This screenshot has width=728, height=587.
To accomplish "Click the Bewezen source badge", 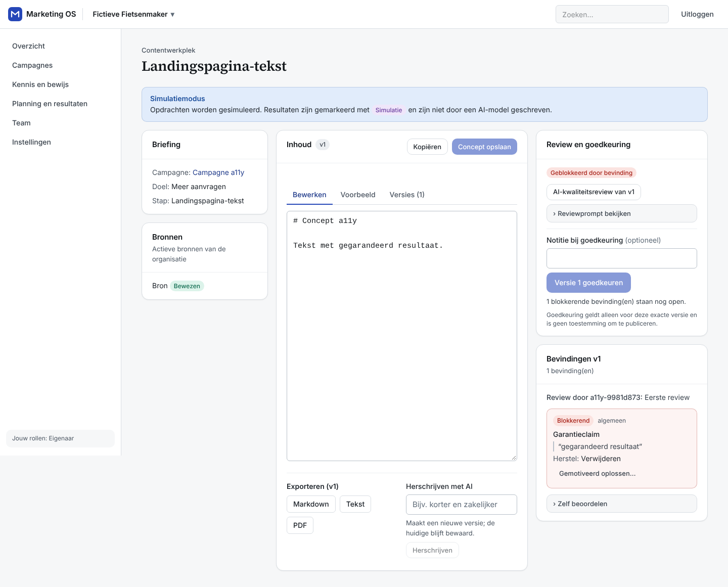I will tap(187, 286).
